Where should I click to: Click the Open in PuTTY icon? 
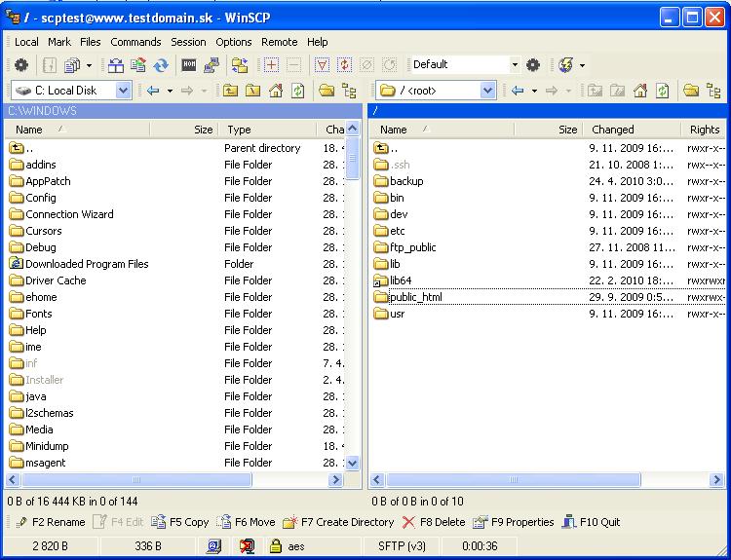coord(212,64)
